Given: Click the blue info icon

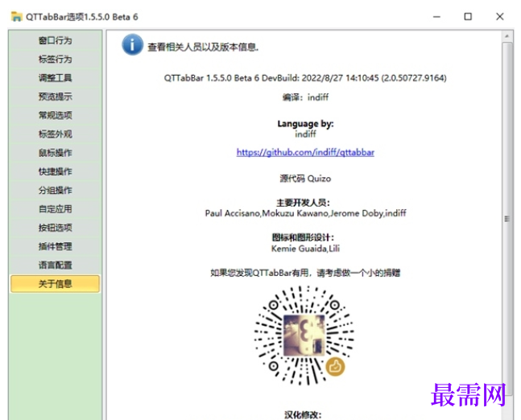Looking at the screenshot, I should coord(132,45).
